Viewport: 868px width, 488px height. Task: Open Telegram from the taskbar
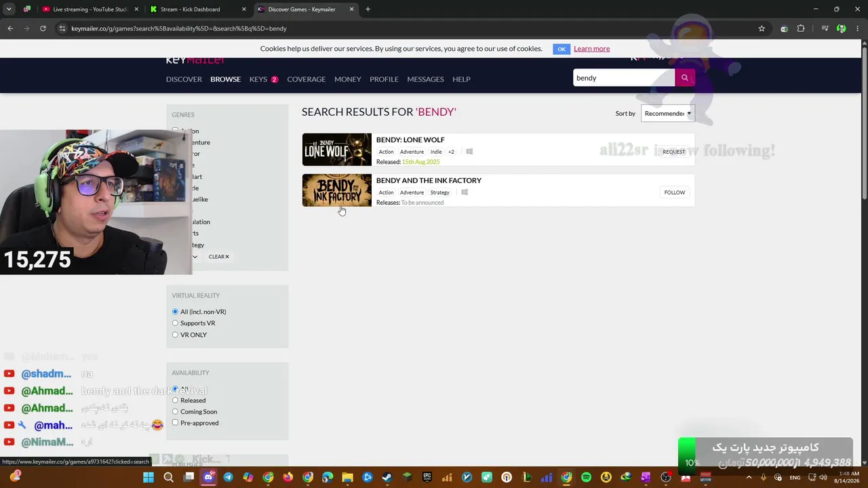[228, 477]
